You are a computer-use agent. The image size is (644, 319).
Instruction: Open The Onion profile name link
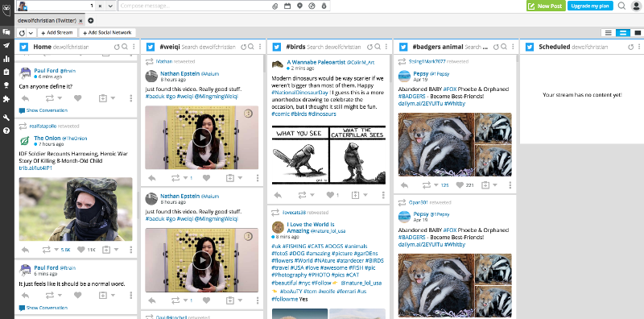pos(47,138)
